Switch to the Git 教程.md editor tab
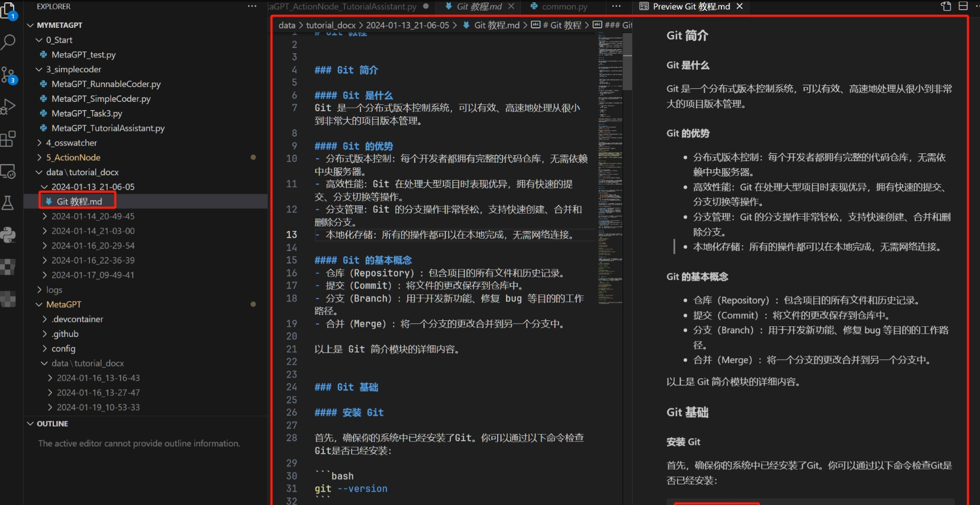 click(479, 7)
